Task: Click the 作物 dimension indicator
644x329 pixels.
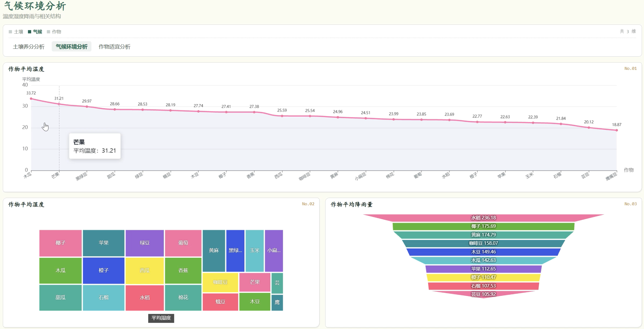Action: [54, 32]
